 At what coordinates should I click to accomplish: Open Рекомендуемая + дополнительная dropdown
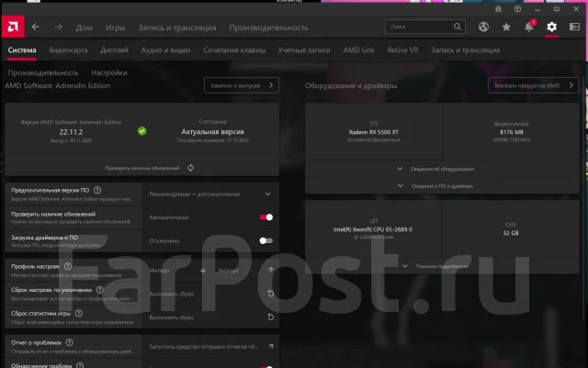click(x=210, y=195)
